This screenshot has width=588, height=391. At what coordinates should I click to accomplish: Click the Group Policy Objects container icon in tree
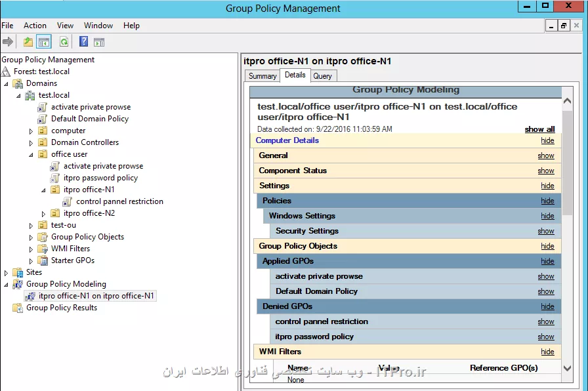pyautogui.click(x=43, y=237)
